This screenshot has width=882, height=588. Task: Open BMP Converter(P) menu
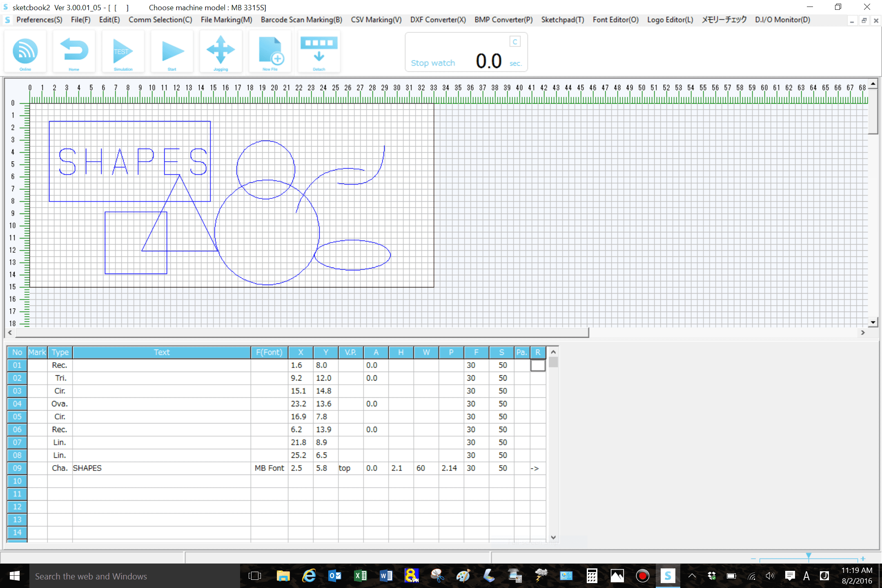(x=503, y=20)
